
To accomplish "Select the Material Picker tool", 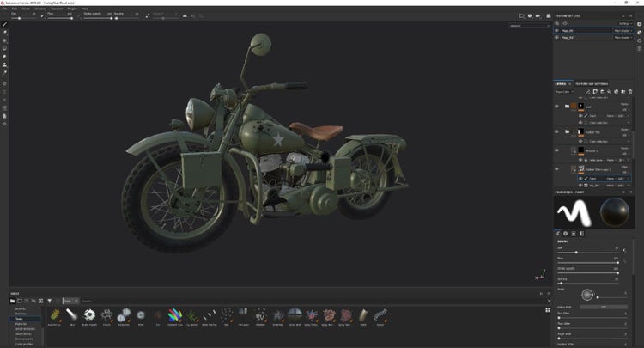I will tap(5, 72).
